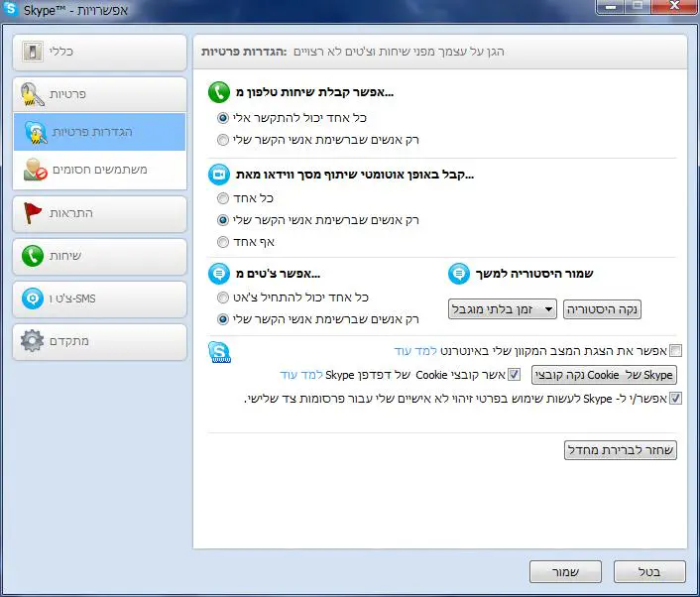
Task: Select 'כל אחד' for automatic video
Action: pyautogui.click(x=223, y=198)
